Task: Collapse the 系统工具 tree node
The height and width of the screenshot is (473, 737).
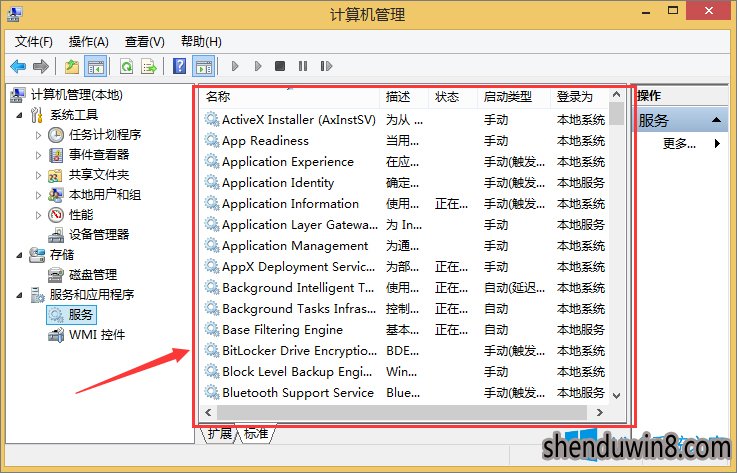Action: (20, 115)
